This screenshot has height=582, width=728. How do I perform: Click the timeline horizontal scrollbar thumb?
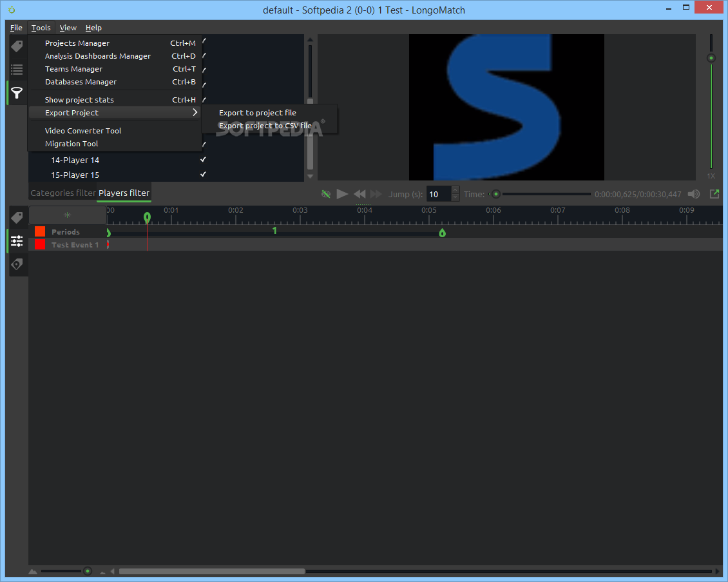212,571
